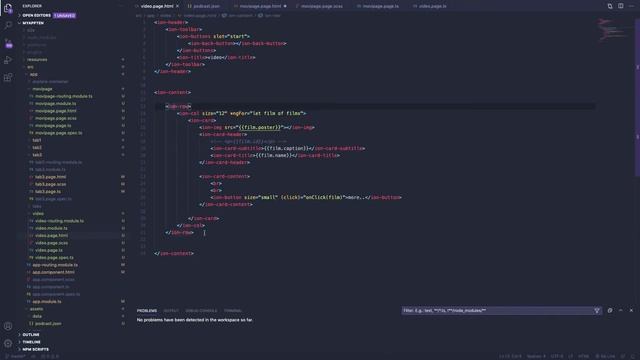Viewport: 640px width, 360px height.
Task: Click the editor vertical scrollbar
Action: (638, 98)
